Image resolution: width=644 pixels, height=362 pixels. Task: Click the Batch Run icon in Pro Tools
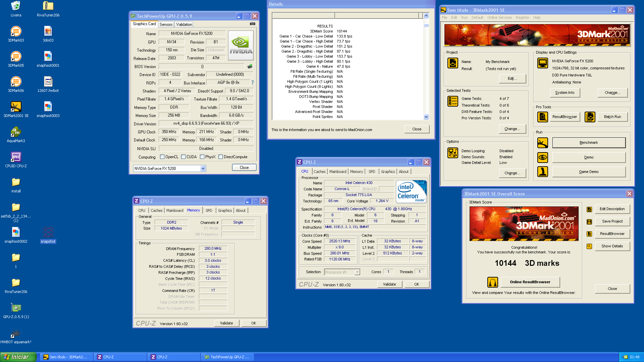(x=590, y=117)
